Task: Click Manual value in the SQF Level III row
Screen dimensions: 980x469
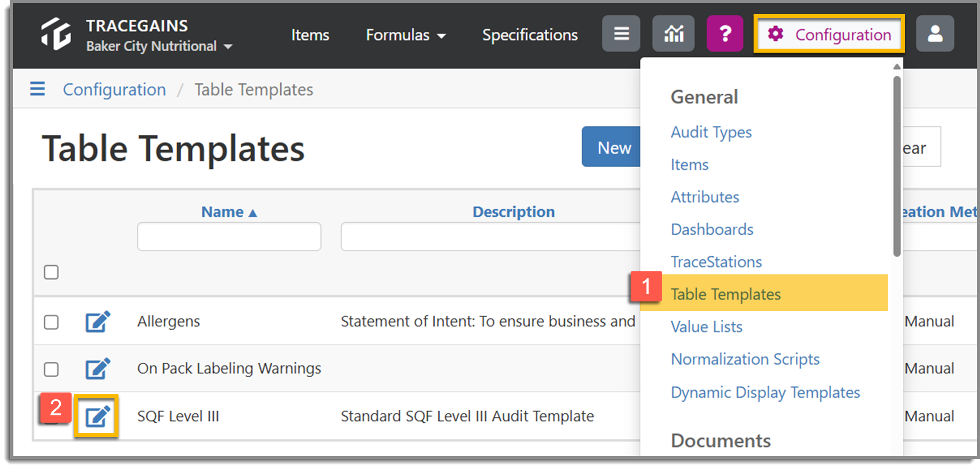Action: click(x=929, y=416)
